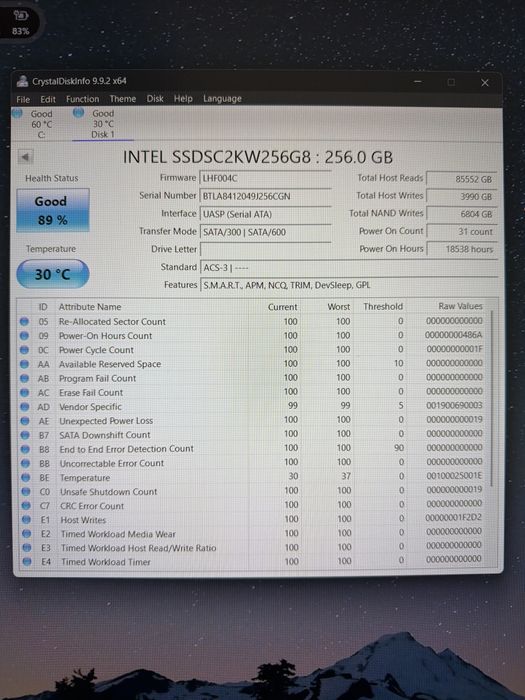Click status icon of Power Cycle Count row
525x700 pixels.
click(25, 350)
